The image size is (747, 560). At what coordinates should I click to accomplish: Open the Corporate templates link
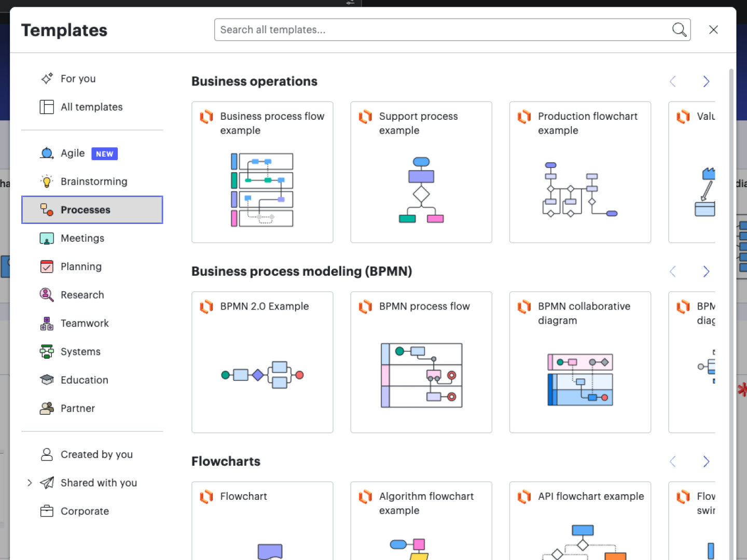[85, 511]
